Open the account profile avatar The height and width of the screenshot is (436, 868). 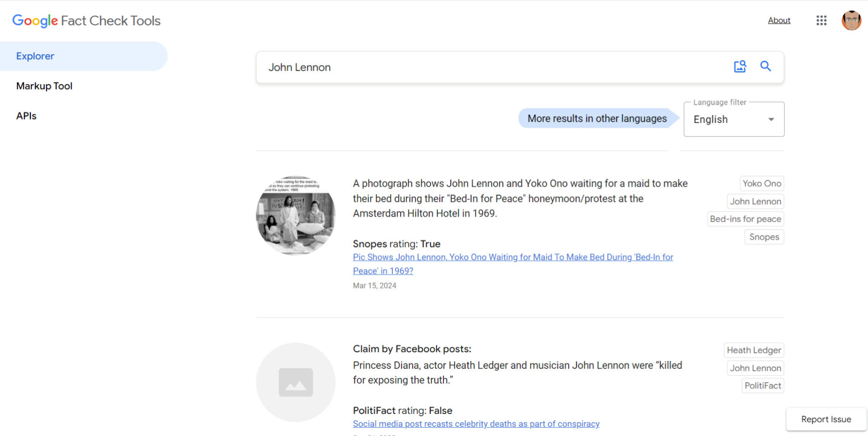pos(851,20)
